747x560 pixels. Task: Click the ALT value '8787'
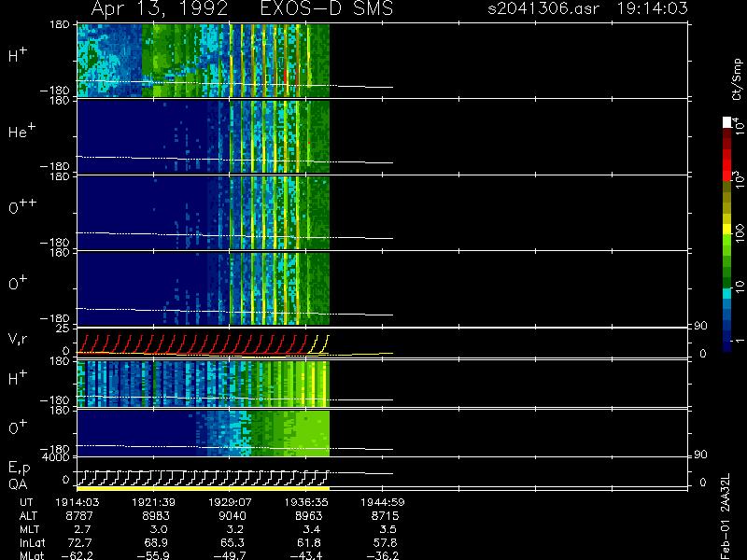coord(79,516)
